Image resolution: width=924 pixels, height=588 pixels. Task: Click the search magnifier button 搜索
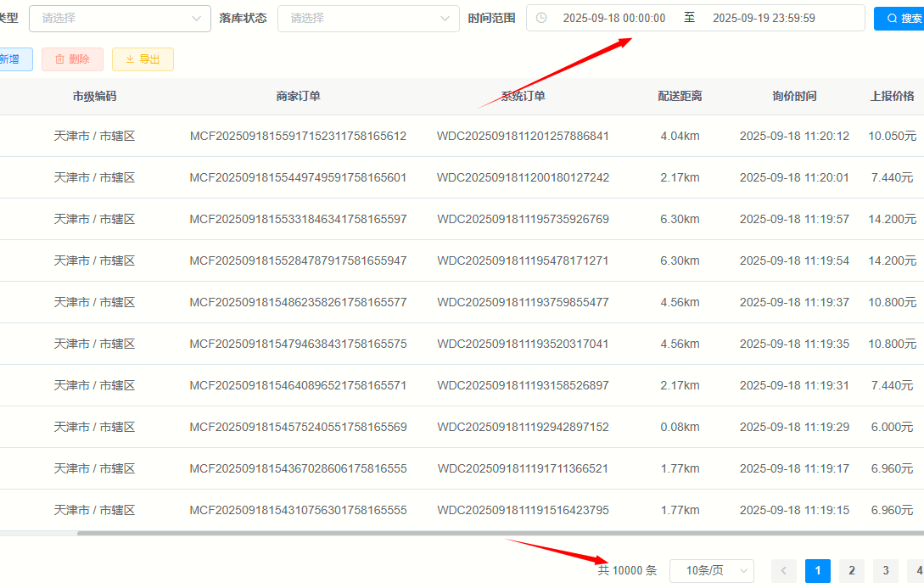pyautogui.click(x=899, y=19)
